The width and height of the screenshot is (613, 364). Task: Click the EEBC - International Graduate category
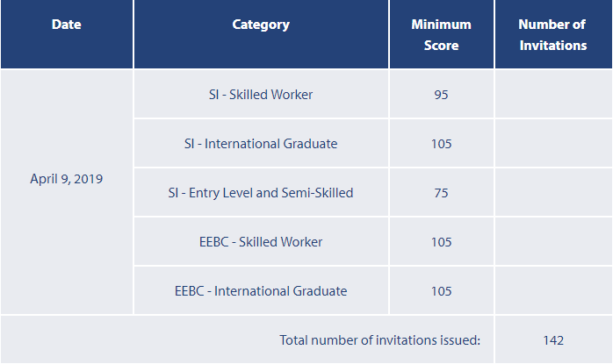click(x=261, y=290)
